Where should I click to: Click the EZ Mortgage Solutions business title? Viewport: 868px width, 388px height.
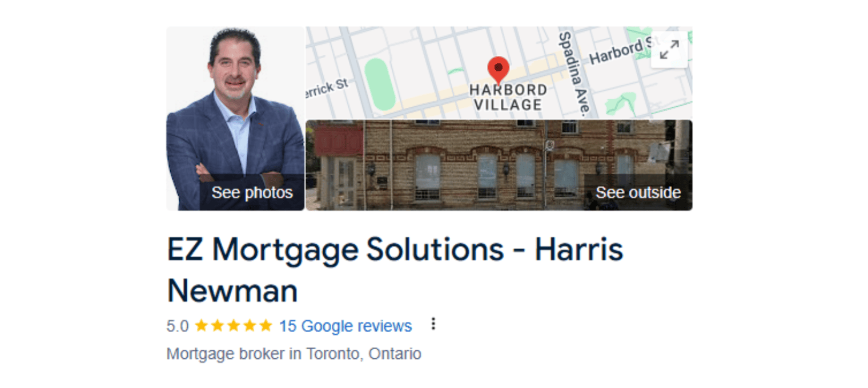click(x=395, y=270)
